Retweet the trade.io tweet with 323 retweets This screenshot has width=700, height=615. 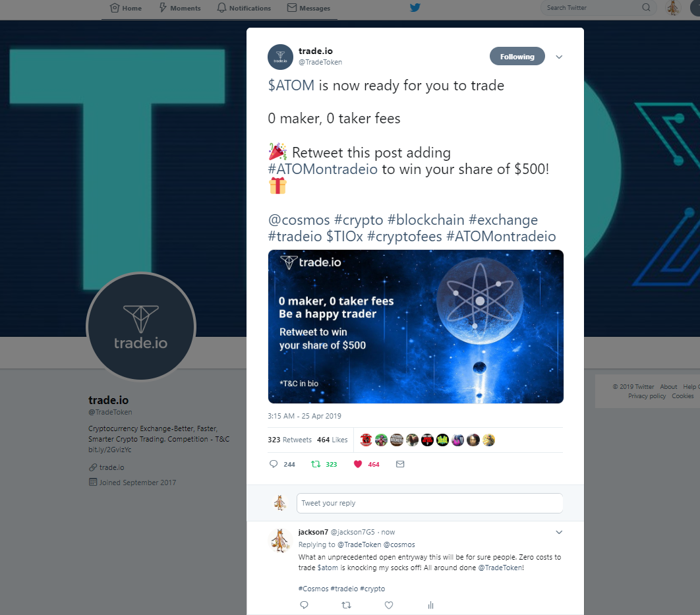tap(316, 464)
